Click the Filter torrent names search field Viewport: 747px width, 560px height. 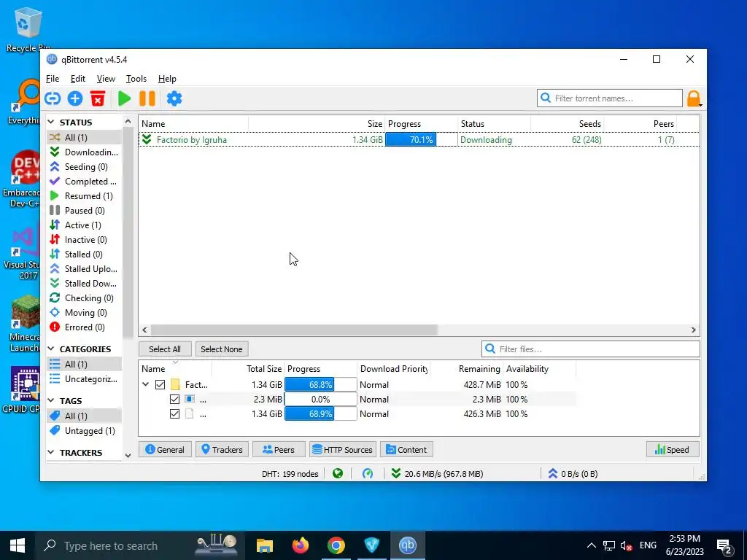pyautogui.click(x=609, y=98)
